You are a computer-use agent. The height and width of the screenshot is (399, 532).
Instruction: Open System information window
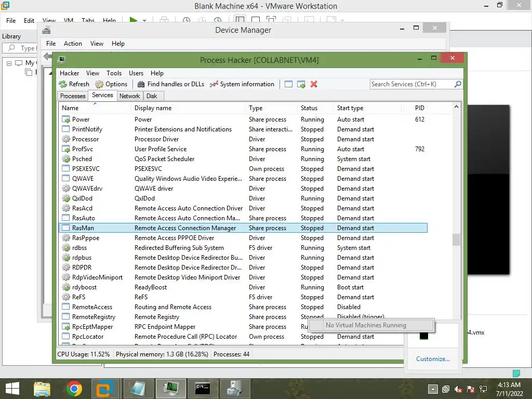pyautogui.click(x=242, y=84)
